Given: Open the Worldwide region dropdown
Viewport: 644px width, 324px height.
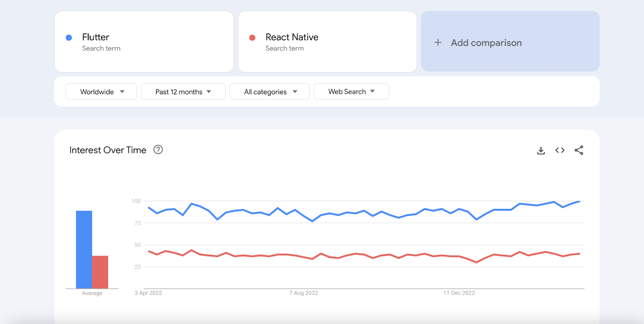Looking at the screenshot, I should [101, 92].
